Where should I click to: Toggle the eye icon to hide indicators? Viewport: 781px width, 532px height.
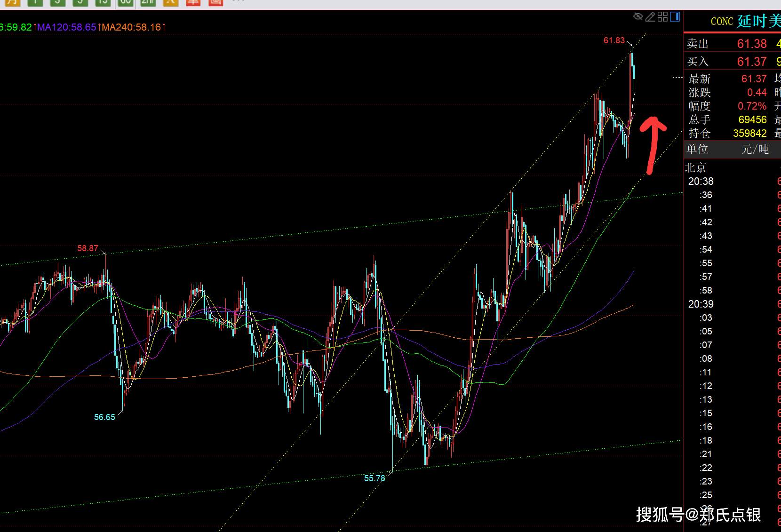pos(638,17)
